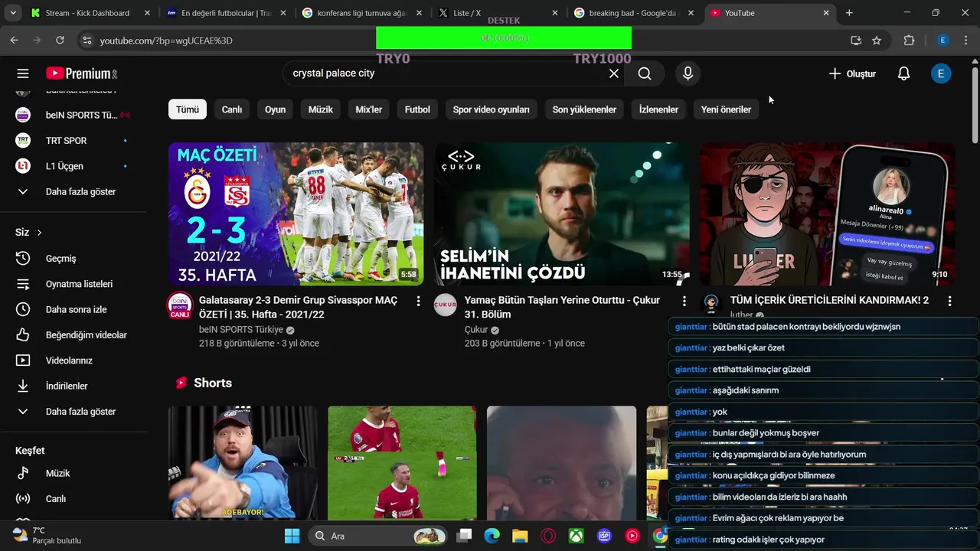980x551 pixels.
Task: Select the Mix'ler filter chip
Action: 369,109
